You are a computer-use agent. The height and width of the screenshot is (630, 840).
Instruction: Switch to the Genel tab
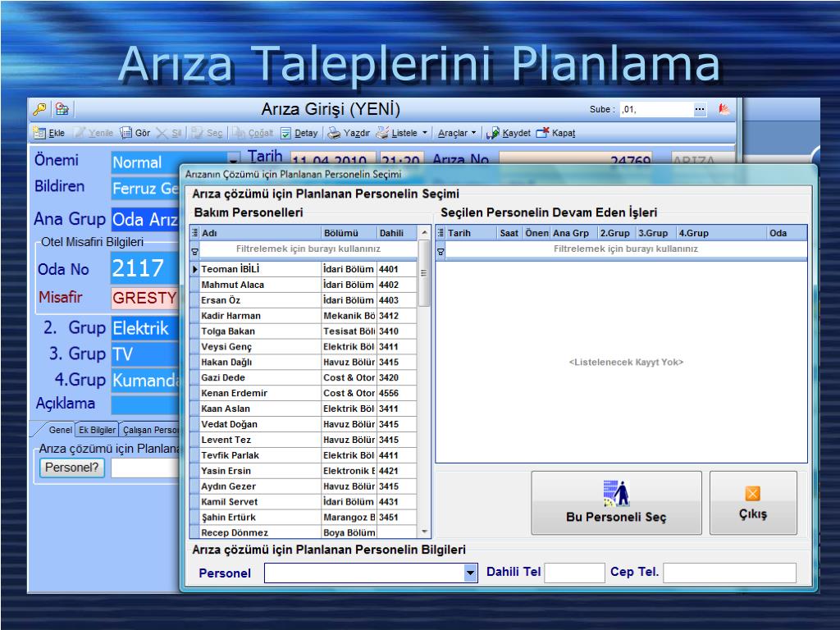coord(59,430)
